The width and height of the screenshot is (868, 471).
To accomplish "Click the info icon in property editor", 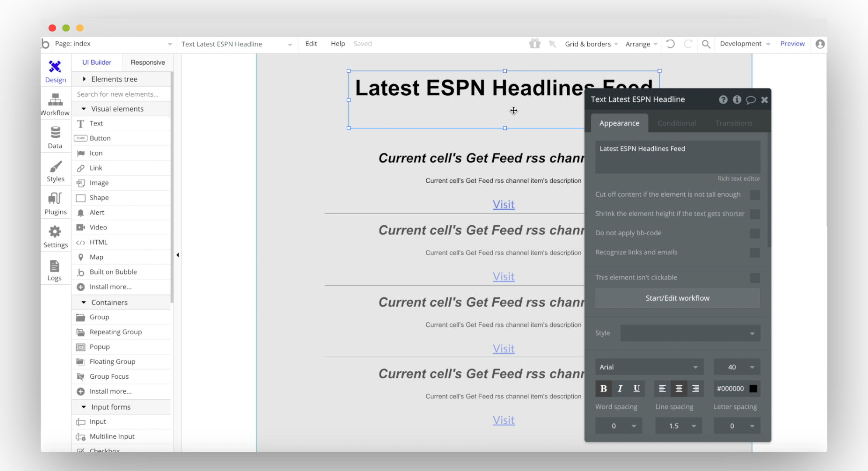I will pyautogui.click(x=737, y=100).
